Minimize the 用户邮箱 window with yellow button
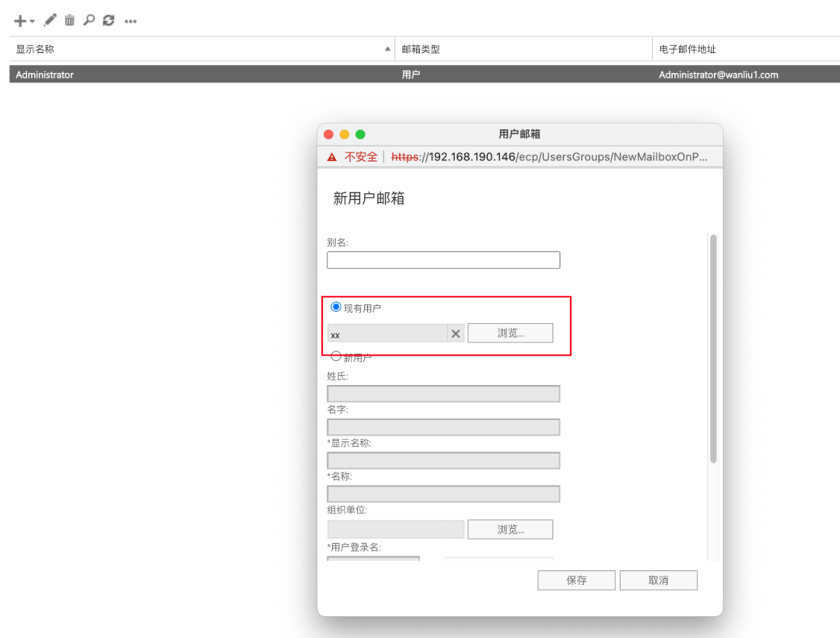Viewport: 840px width, 638px height. (345, 135)
